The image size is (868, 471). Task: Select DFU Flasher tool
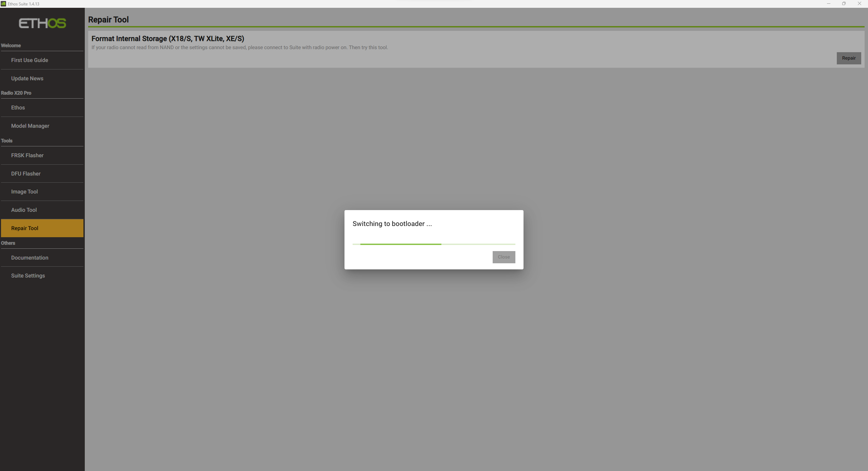(26, 173)
